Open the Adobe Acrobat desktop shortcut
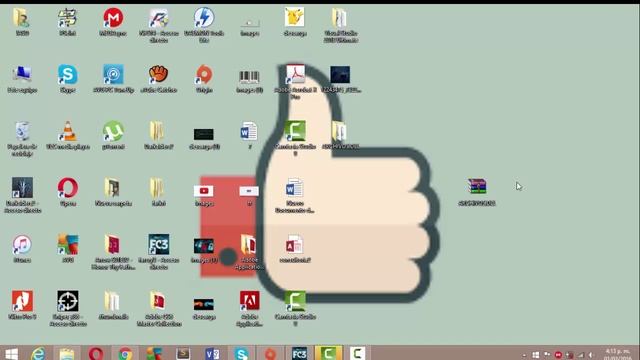The image size is (640, 360). 295,75
